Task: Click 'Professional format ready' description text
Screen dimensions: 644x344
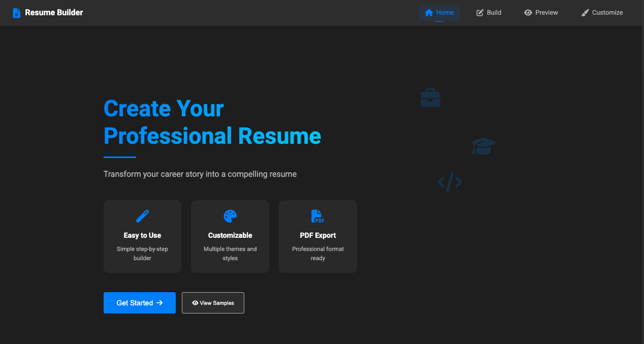Action: pos(318,254)
